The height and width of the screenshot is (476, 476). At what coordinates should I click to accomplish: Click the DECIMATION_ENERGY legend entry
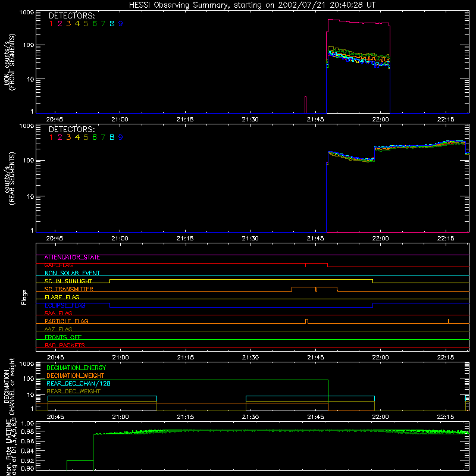[76, 368]
